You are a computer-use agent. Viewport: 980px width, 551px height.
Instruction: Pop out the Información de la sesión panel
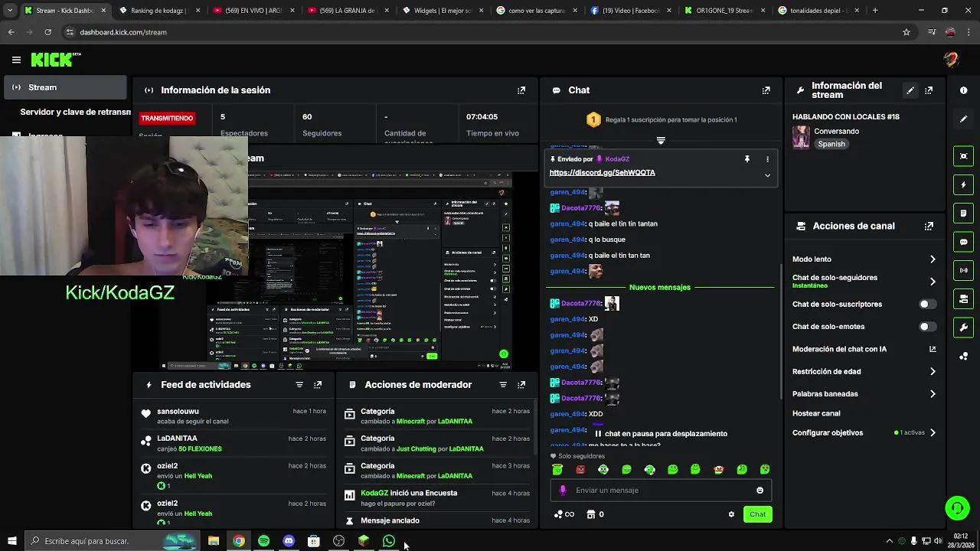[521, 90]
